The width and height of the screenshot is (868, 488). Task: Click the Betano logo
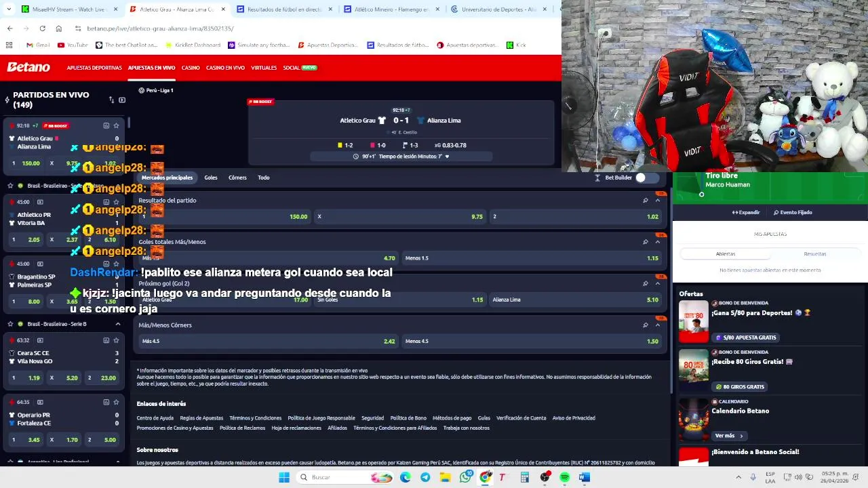pyautogui.click(x=28, y=67)
